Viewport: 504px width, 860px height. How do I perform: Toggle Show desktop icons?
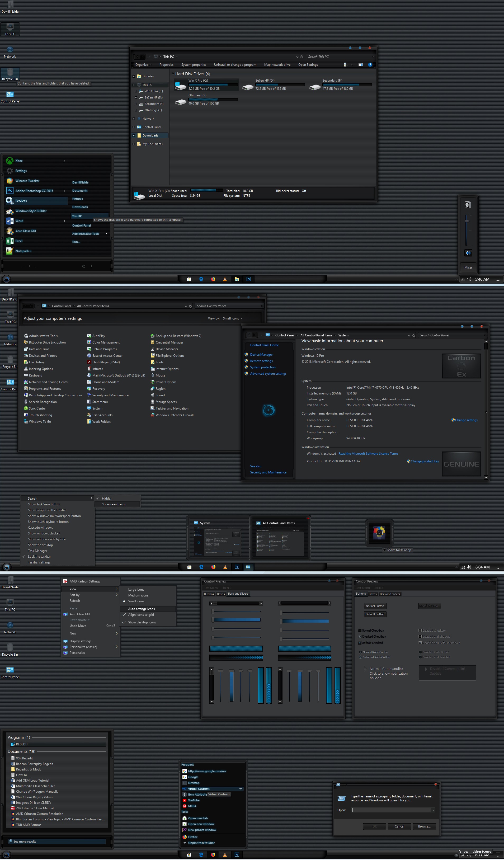[x=148, y=622]
